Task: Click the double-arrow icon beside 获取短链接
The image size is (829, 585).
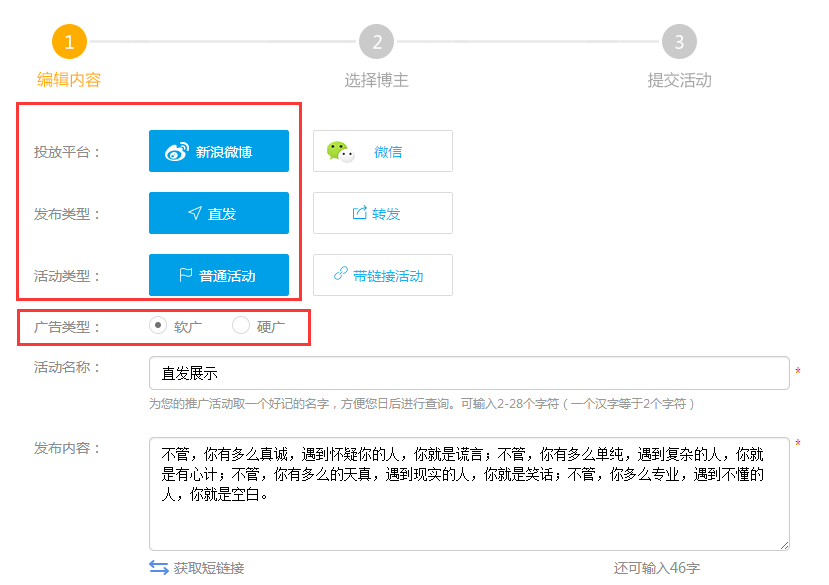Action: pos(158,568)
